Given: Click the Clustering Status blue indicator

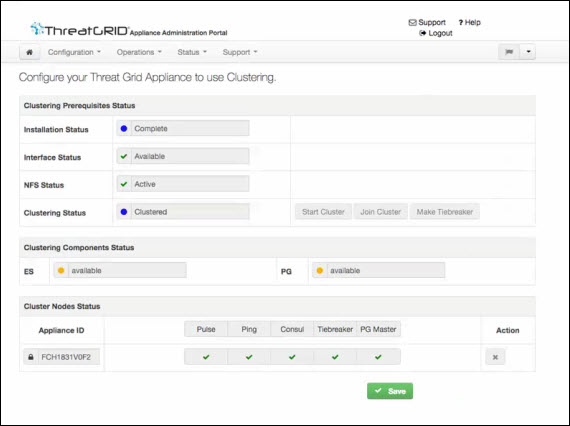Looking at the screenshot, I should click(x=124, y=212).
